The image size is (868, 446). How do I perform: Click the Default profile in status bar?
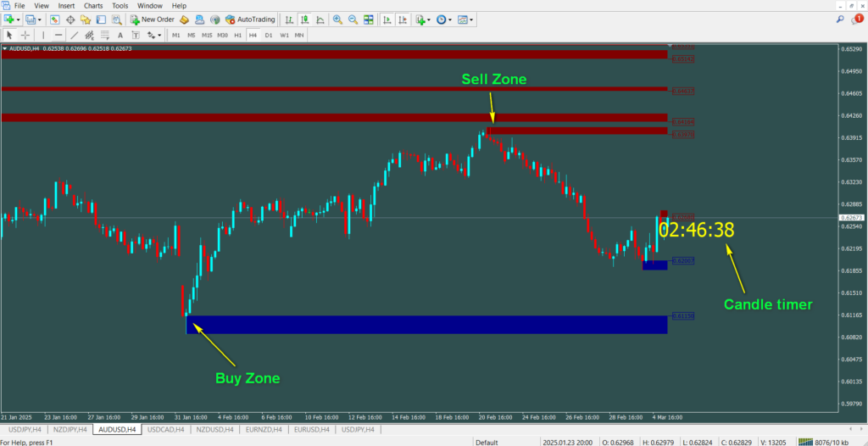coord(487,442)
